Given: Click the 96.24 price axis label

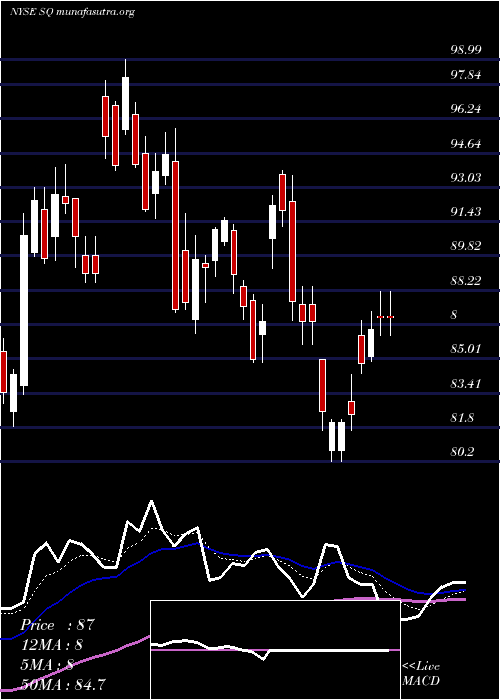Looking at the screenshot, I should coord(466,108).
